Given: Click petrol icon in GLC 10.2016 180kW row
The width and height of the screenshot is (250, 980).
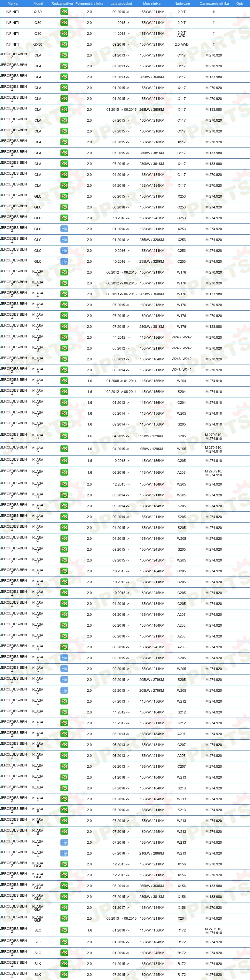Looking at the screenshot, I should tap(64, 218).
